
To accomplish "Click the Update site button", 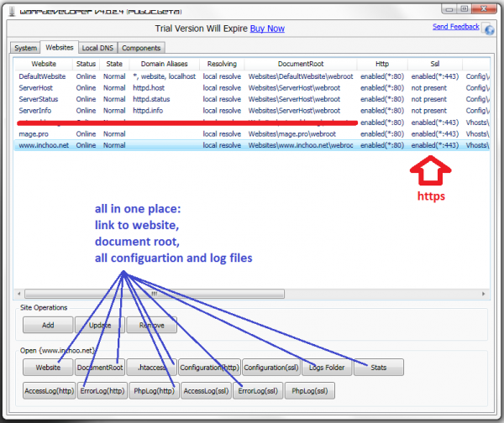I will coord(100,325).
